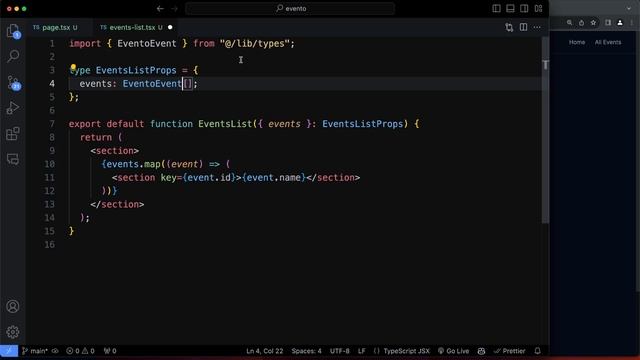Change file encoding UTF-8
The width and height of the screenshot is (640, 360).
[x=340, y=351]
